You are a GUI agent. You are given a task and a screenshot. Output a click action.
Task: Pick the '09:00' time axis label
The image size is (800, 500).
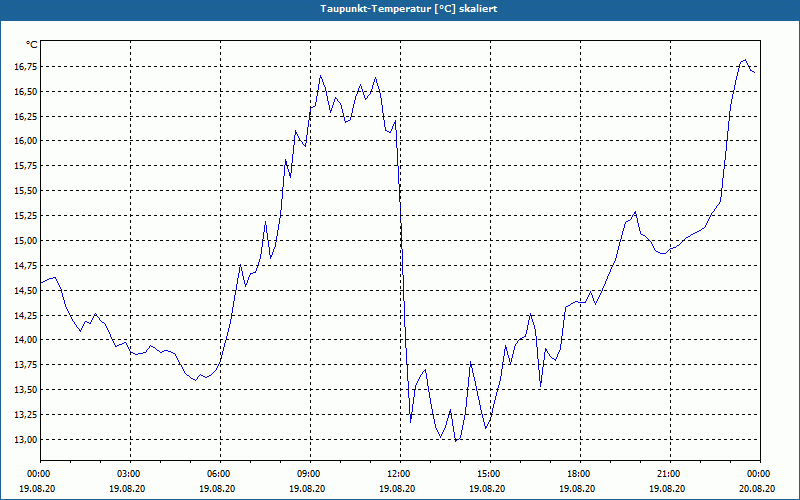[307, 474]
